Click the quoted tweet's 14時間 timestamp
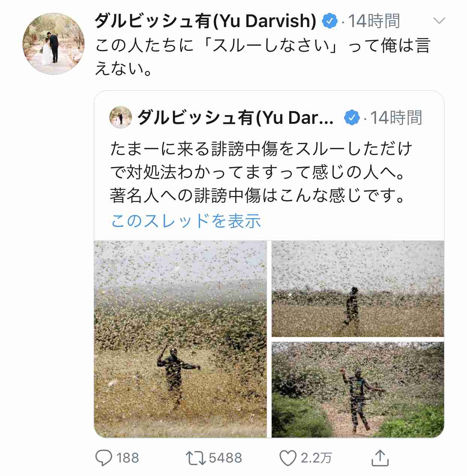This screenshot has width=467, height=476. [x=396, y=118]
